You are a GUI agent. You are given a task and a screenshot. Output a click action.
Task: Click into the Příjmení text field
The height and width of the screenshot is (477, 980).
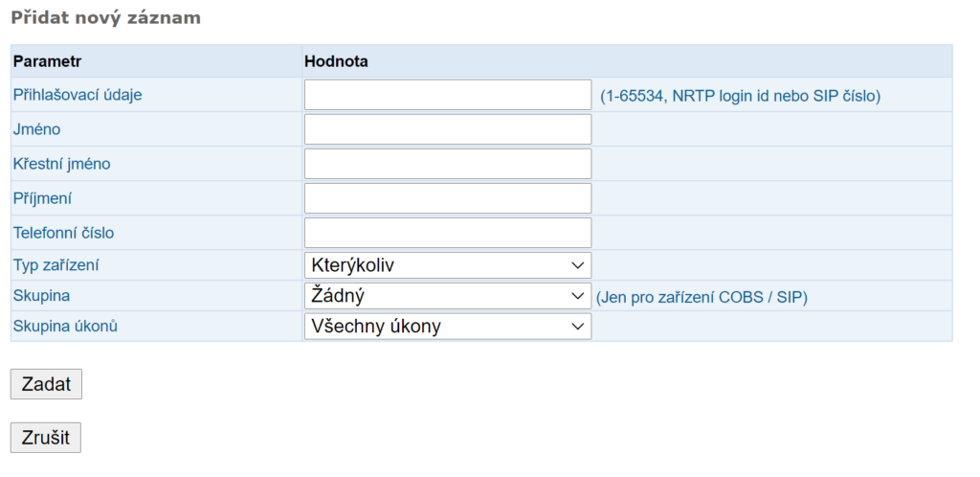click(x=448, y=198)
